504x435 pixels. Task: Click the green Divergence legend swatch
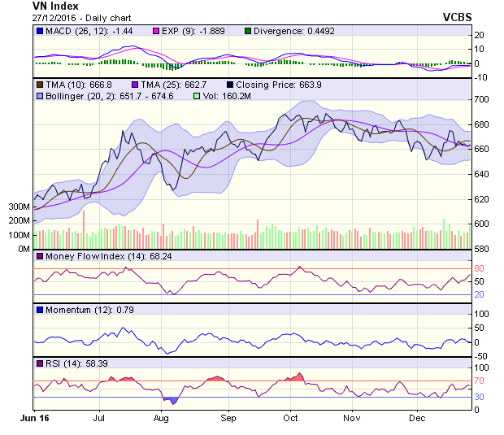point(248,32)
